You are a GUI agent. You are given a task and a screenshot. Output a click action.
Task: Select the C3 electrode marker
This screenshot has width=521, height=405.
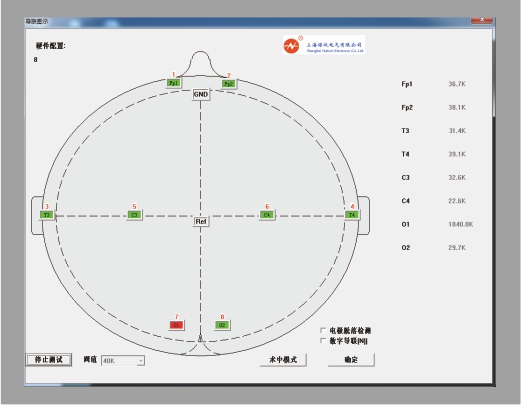pos(134,215)
